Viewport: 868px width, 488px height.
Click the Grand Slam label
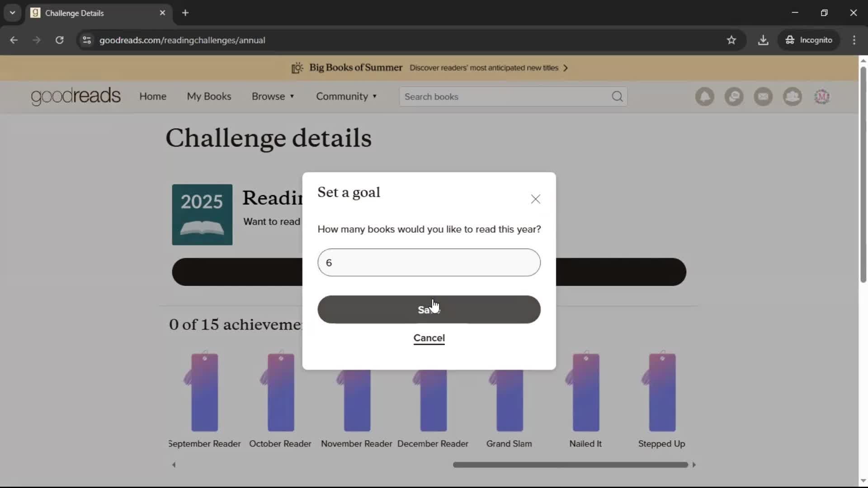(x=509, y=444)
